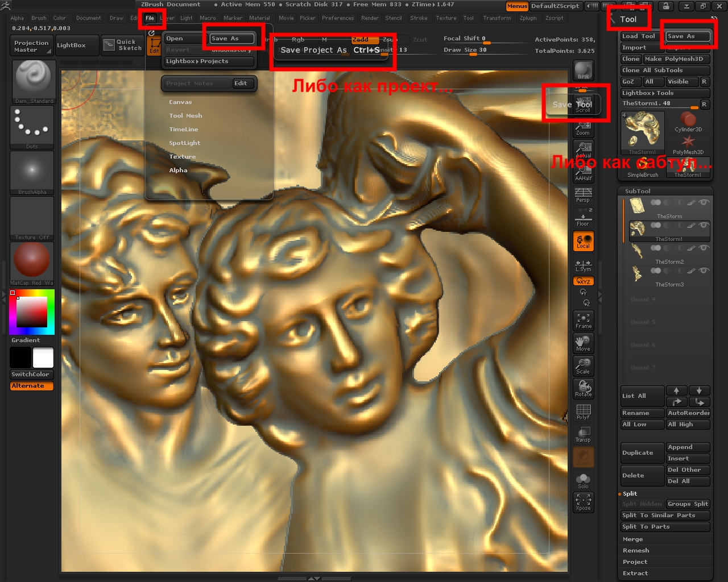
Task: Open the Material menu
Action: click(x=259, y=18)
